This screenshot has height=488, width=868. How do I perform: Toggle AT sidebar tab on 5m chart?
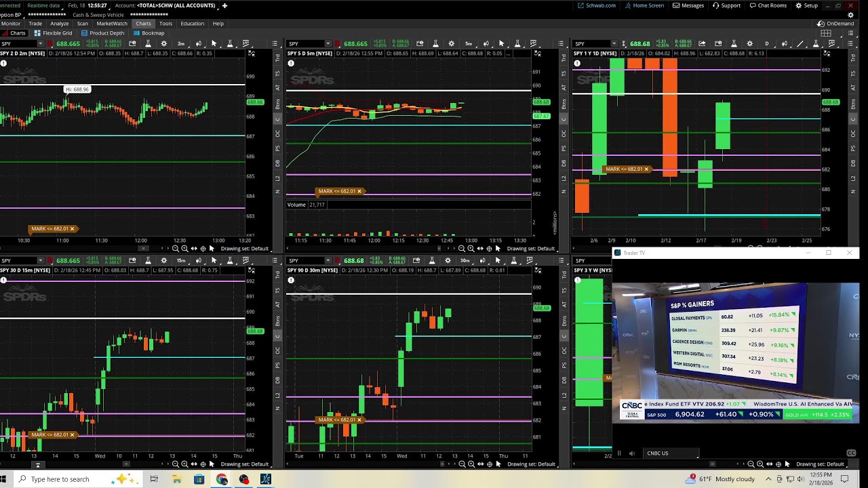point(564,87)
